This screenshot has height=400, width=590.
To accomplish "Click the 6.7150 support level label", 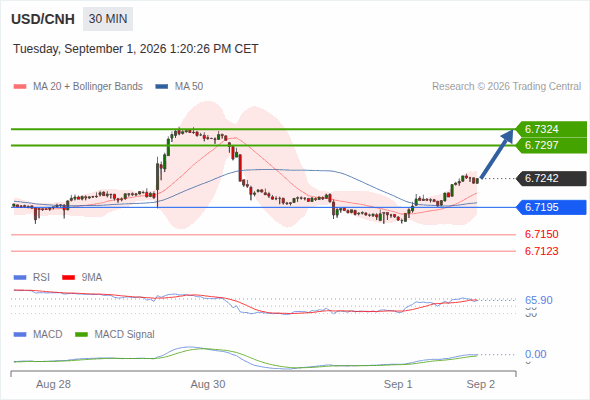I will point(541,234).
